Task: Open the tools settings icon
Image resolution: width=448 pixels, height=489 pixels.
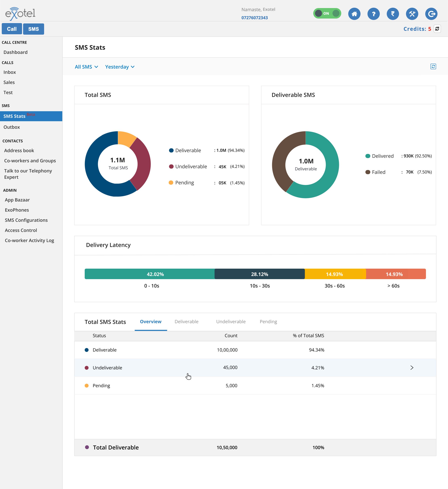Action: 412,14
